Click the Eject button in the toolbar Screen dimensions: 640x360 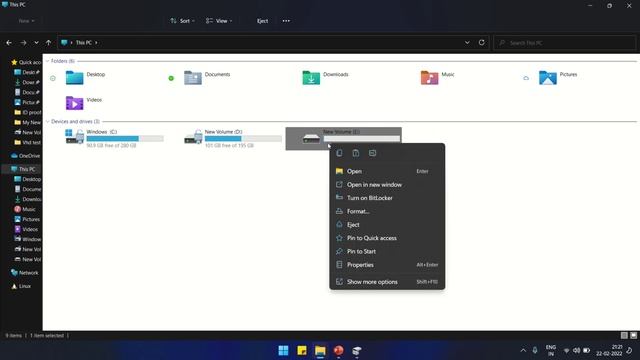pyautogui.click(x=262, y=21)
